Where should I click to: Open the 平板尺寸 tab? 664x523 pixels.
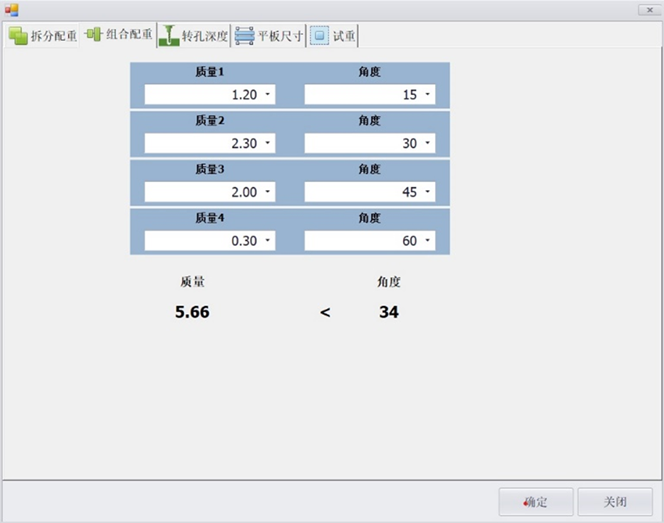coord(269,36)
